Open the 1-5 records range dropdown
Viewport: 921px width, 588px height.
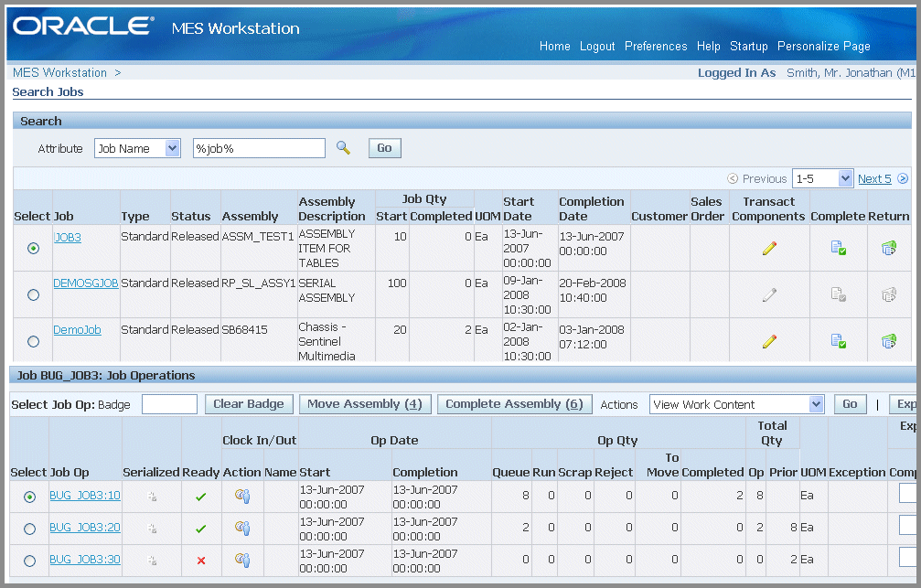[x=822, y=178]
